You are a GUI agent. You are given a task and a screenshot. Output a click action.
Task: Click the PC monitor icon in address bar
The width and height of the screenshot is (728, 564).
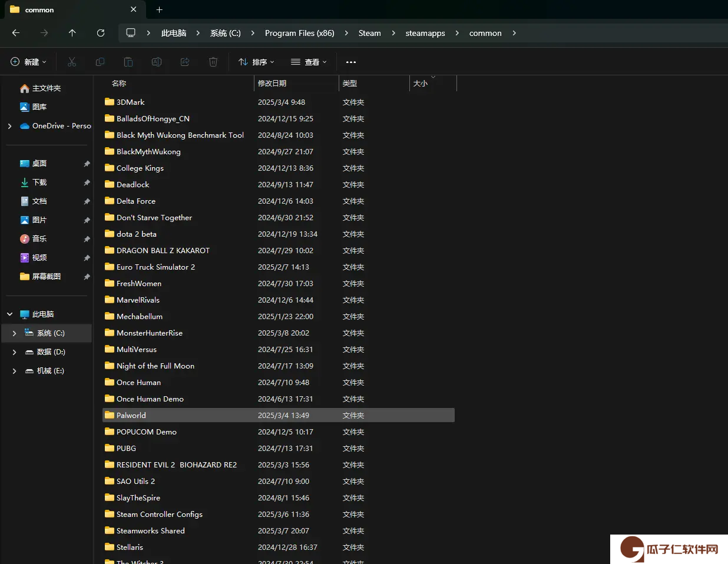(x=131, y=33)
